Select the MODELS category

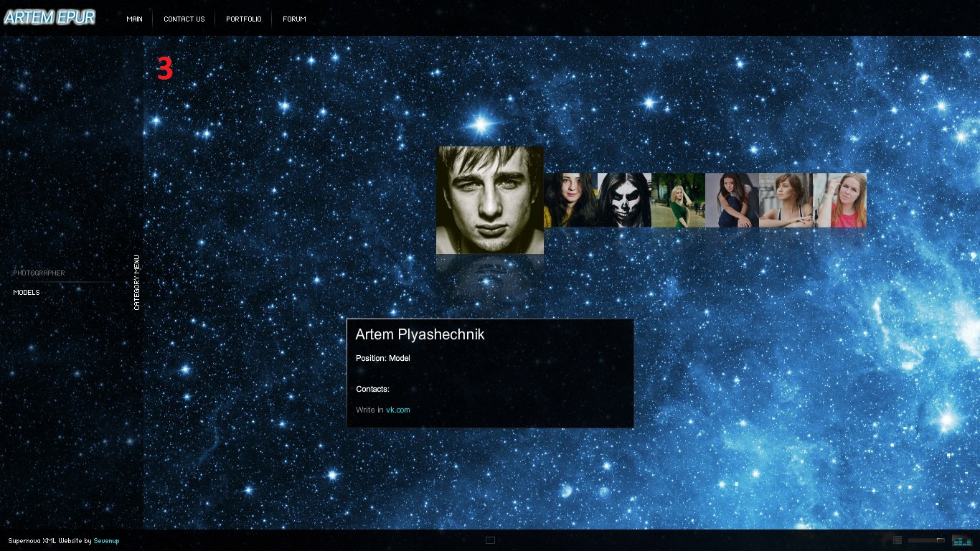point(27,293)
